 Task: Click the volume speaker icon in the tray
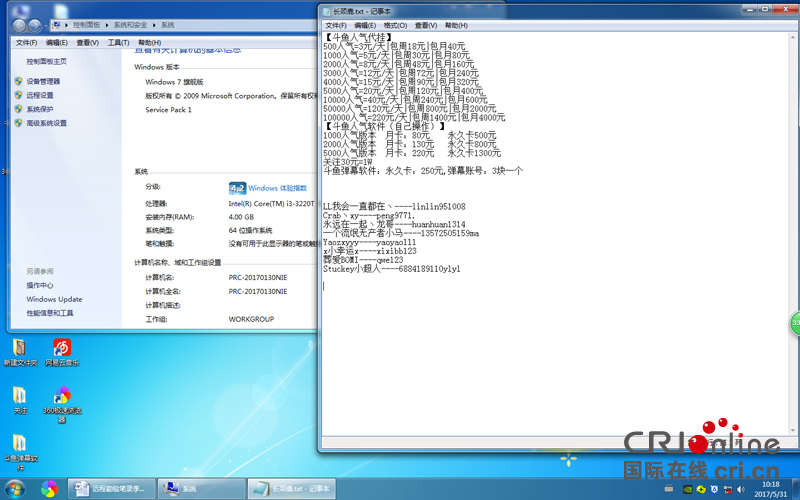click(741, 489)
